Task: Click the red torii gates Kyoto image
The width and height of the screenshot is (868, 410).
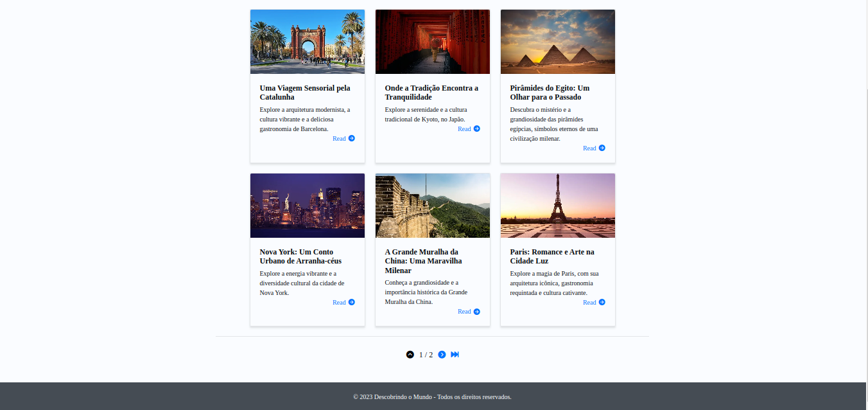Action: pyautogui.click(x=433, y=42)
